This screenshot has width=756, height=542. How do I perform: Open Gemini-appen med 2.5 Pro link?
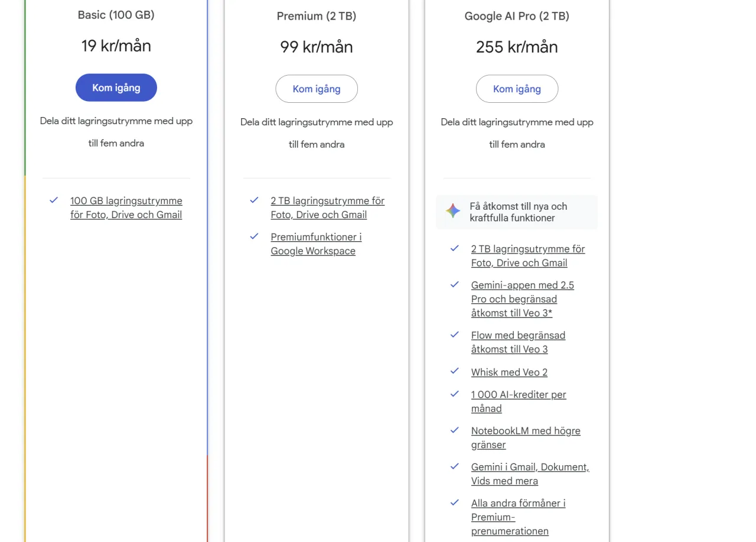pos(522,299)
